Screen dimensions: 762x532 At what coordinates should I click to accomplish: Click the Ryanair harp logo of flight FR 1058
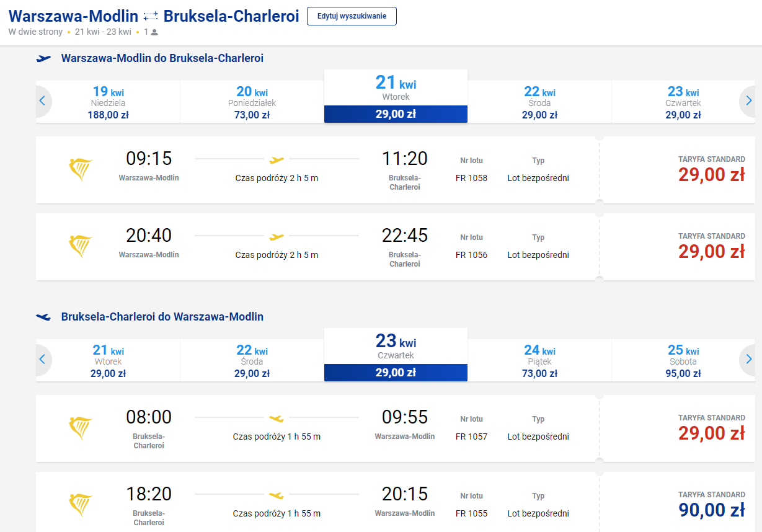80,170
